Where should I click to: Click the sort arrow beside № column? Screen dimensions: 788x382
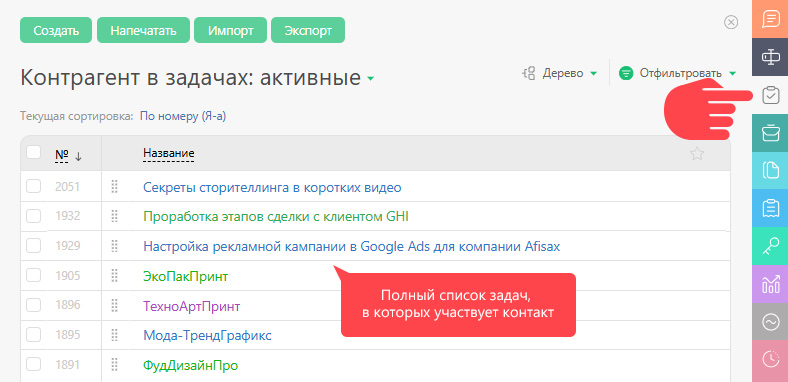[x=78, y=157]
